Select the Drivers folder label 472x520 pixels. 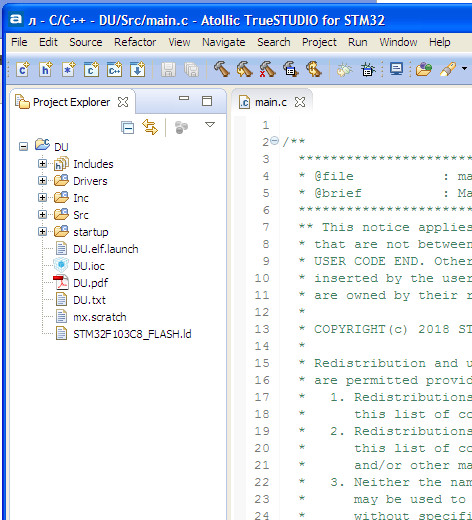90,181
